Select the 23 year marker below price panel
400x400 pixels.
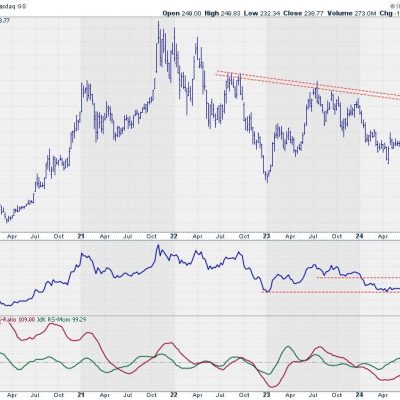pos(266,236)
